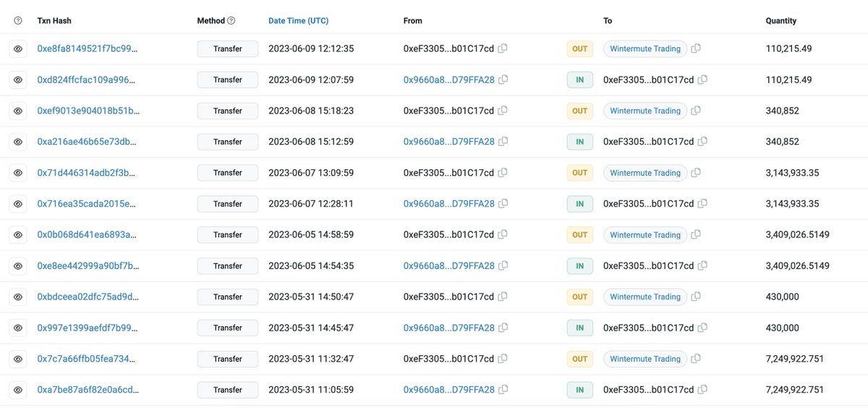The image size is (868, 408).
Task: Open sender 0x9660a8...D79FFA28 in 14:45:47 row
Action: coord(448,328)
